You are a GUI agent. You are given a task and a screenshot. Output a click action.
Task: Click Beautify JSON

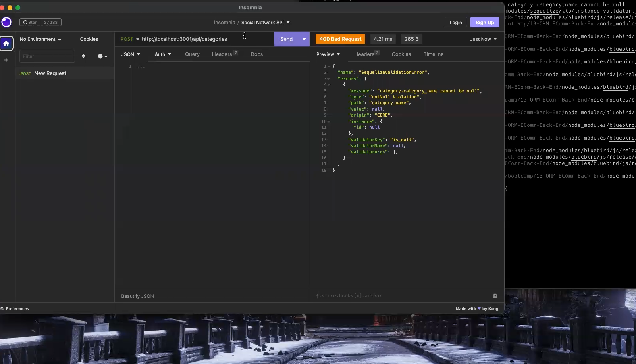pyautogui.click(x=137, y=296)
